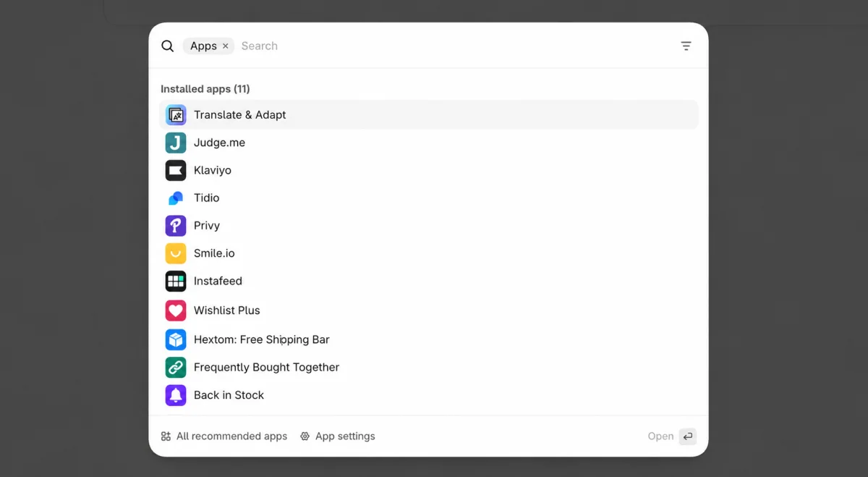Remove the Apps filter chip
The width and height of the screenshot is (868, 477).
coord(225,46)
